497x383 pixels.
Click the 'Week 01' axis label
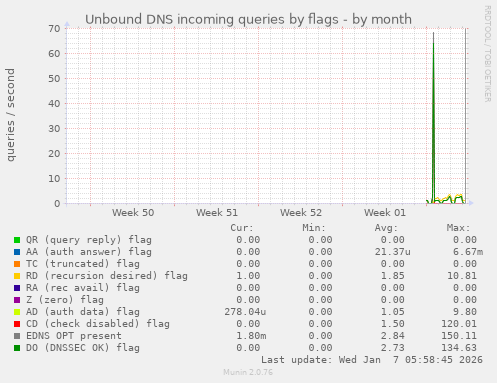pyautogui.click(x=385, y=213)
